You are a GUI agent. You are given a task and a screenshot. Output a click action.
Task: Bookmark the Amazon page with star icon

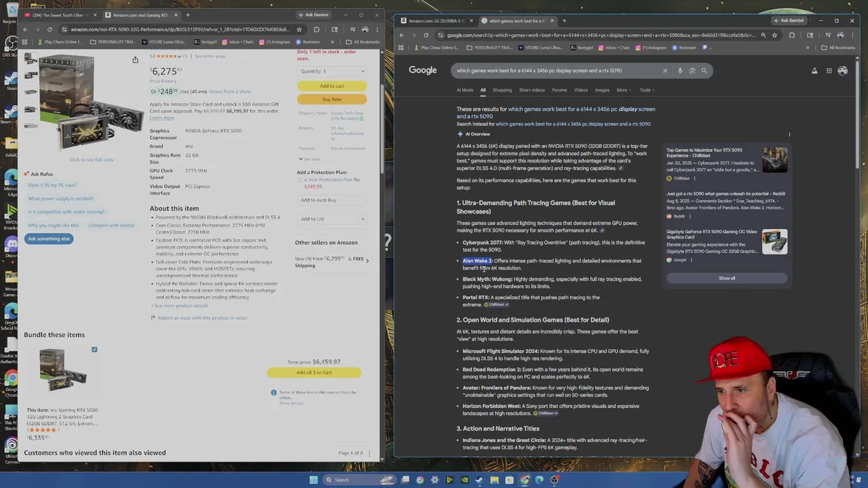tap(299, 30)
